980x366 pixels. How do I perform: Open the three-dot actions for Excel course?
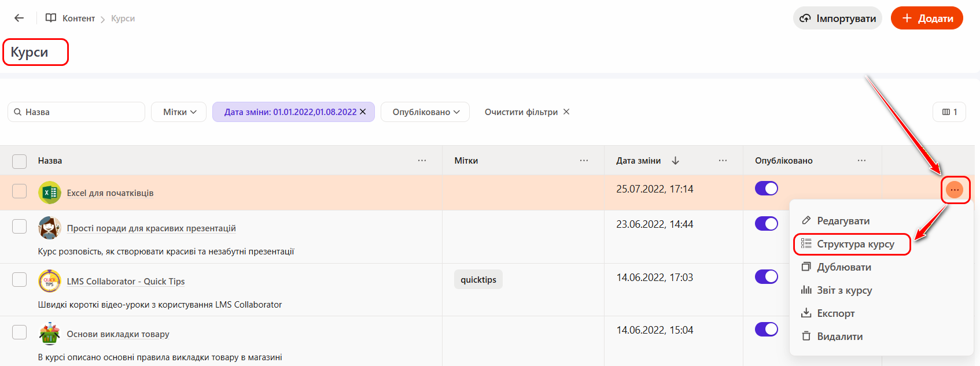point(954,190)
